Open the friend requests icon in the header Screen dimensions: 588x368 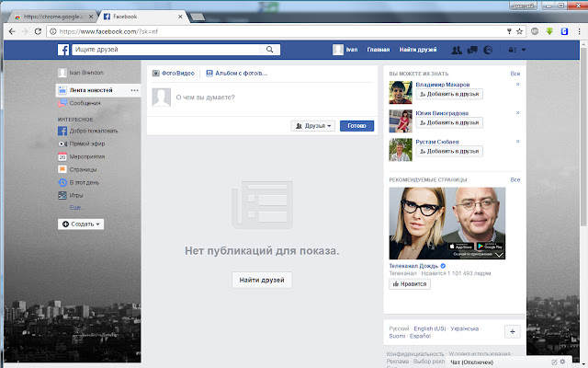tap(457, 50)
